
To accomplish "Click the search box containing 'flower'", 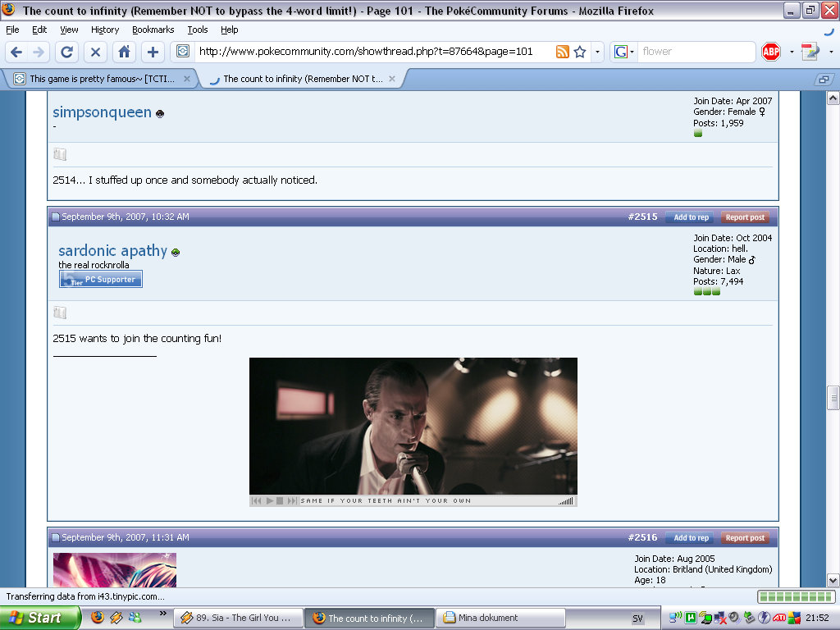I will pos(696,52).
